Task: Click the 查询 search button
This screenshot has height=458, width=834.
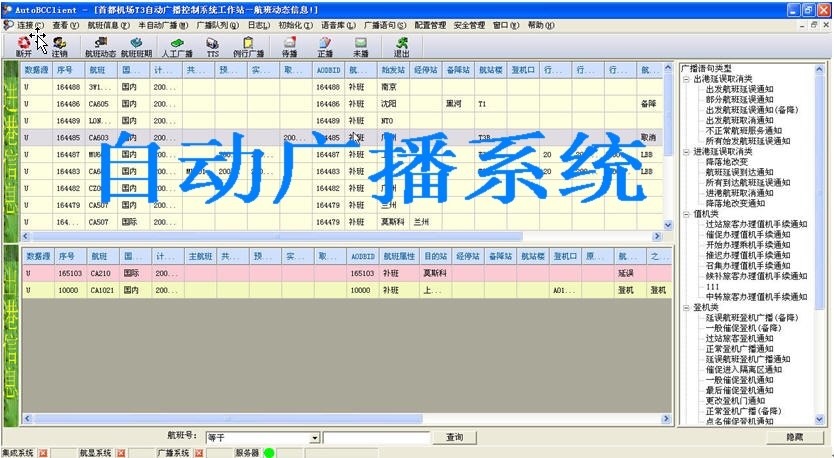Action: 455,438
